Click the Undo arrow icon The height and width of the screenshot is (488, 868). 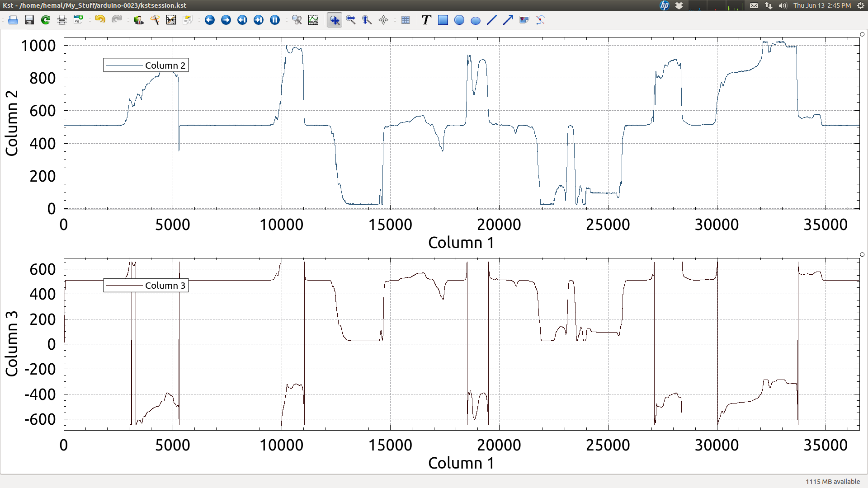tap(100, 20)
